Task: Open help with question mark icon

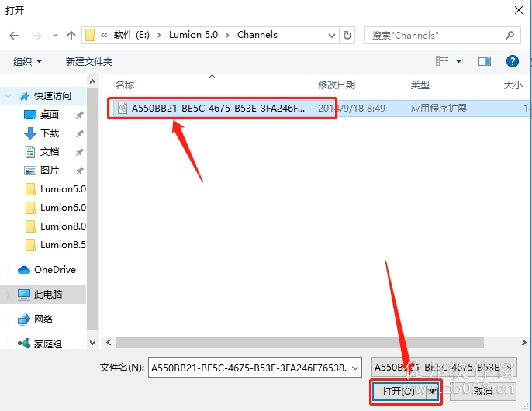Action: 513,61
